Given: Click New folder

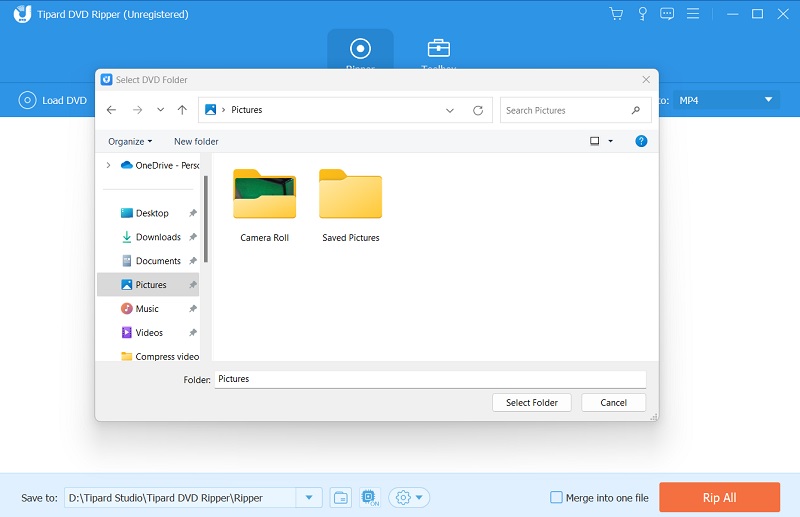Looking at the screenshot, I should pos(196,141).
